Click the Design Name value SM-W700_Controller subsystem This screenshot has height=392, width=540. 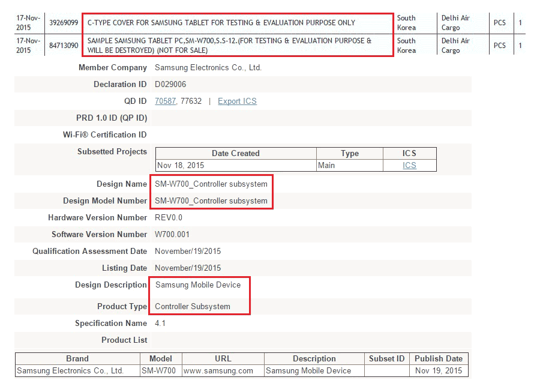[211, 184]
